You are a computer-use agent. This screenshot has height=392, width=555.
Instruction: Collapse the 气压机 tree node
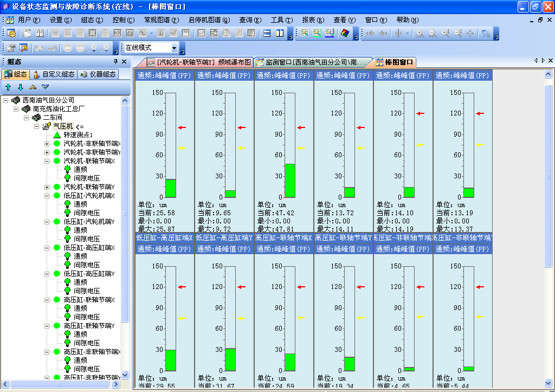coord(36,126)
